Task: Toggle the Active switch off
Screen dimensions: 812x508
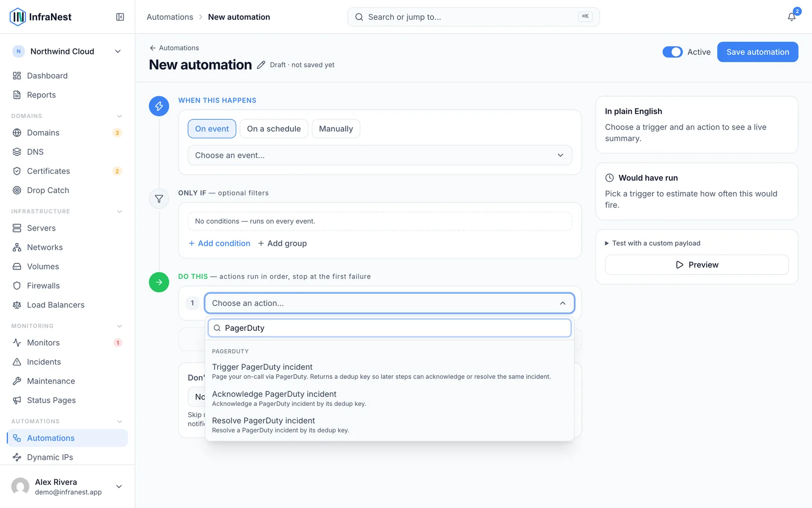Action: point(672,52)
